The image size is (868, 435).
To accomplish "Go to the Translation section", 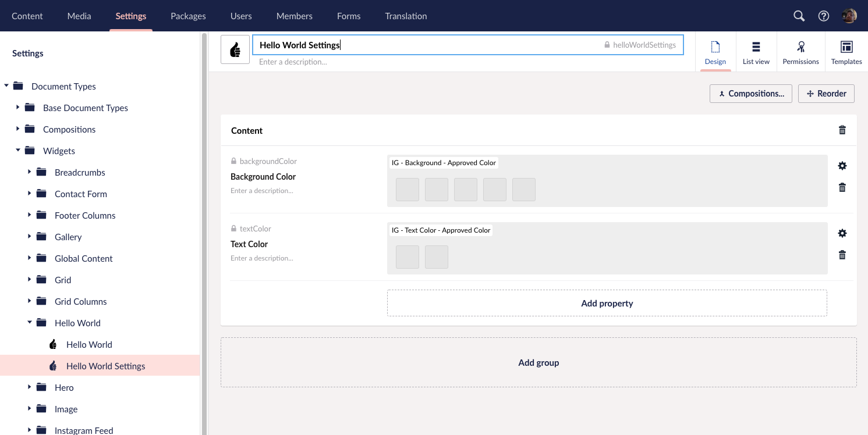I will pyautogui.click(x=406, y=16).
